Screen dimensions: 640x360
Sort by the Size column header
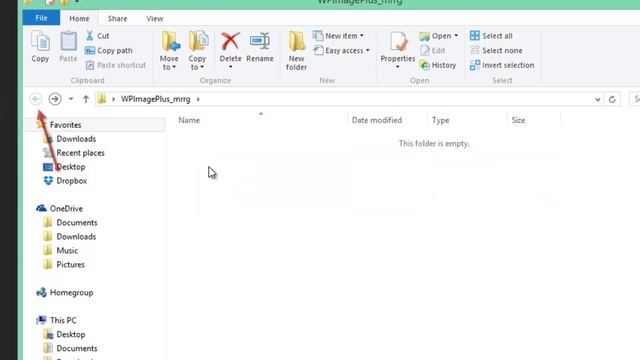click(518, 120)
